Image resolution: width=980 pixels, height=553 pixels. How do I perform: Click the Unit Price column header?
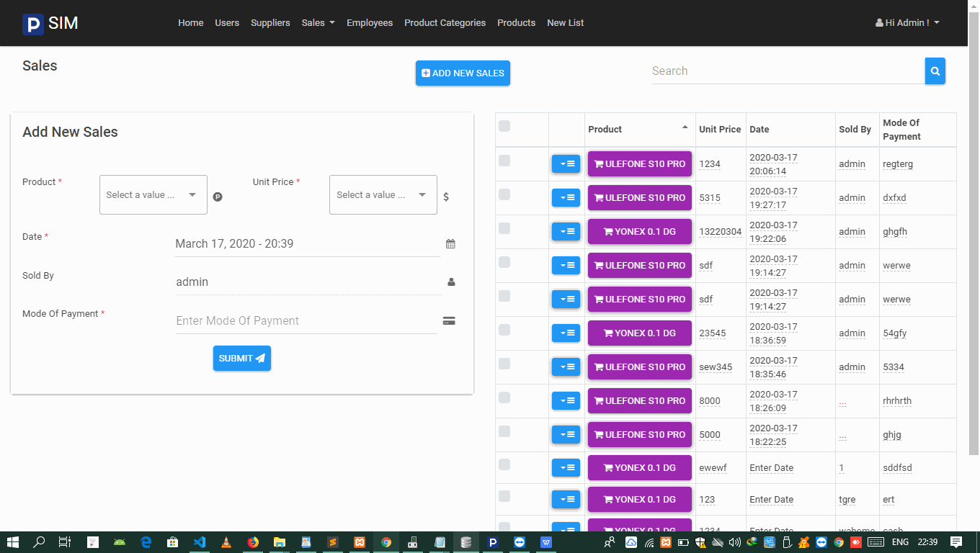click(720, 130)
